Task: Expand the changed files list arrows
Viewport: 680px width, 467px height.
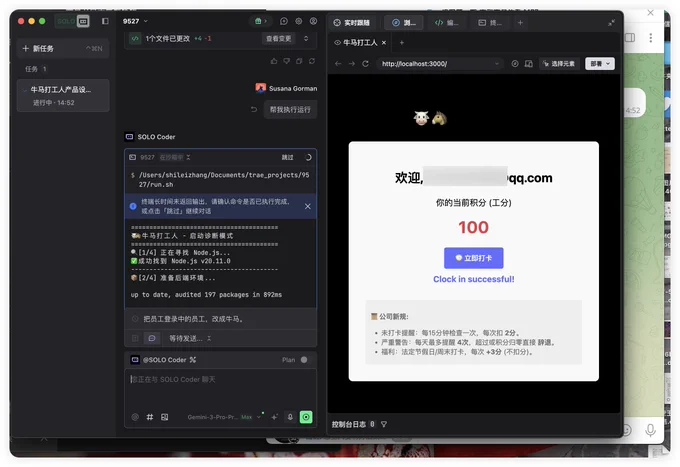Action: click(x=306, y=39)
